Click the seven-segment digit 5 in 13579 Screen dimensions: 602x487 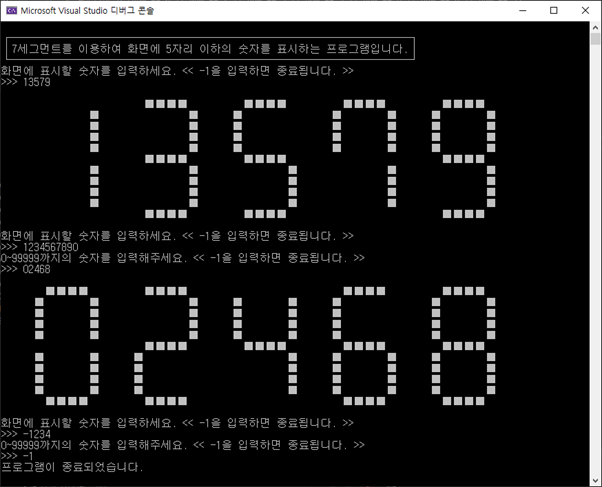point(265,159)
